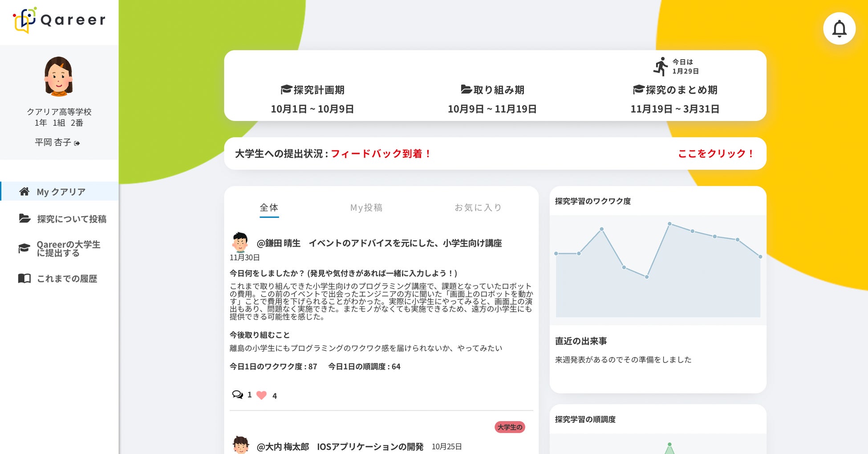Click the graduation cap icon beside Qareerの大学生に提出する
Image resolution: width=868 pixels, height=454 pixels.
[x=24, y=249]
